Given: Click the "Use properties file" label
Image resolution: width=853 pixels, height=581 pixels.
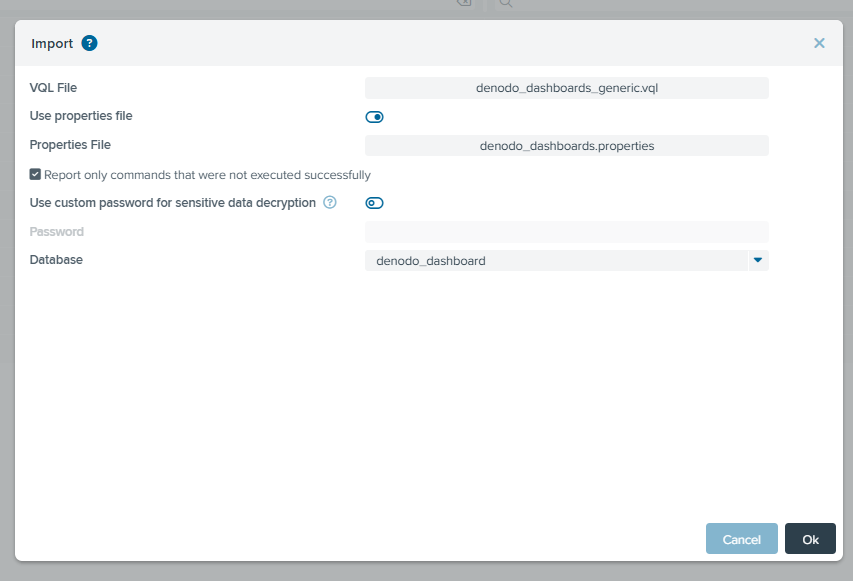Looking at the screenshot, I should click(x=81, y=116).
